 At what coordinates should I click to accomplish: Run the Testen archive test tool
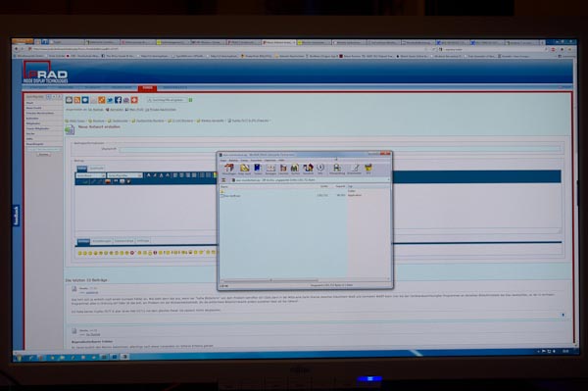tap(258, 169)
